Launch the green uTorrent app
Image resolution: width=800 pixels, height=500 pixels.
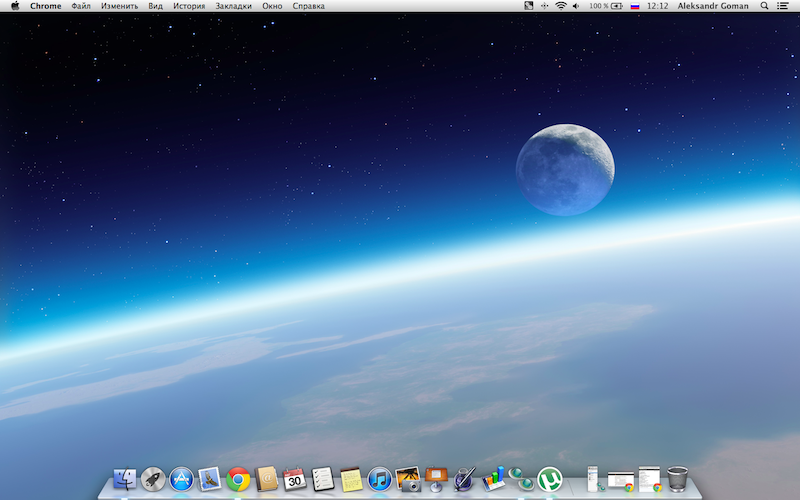pyautogui.click(x=549, y=479)
